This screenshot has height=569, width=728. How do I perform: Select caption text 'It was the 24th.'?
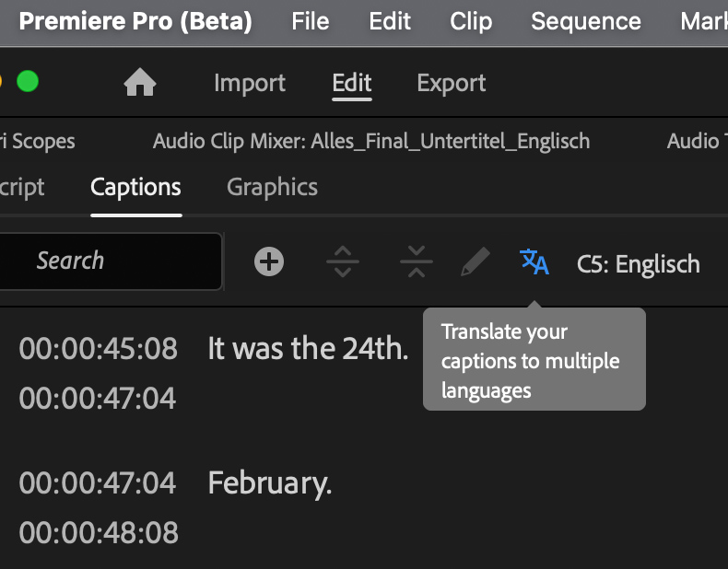308,349
